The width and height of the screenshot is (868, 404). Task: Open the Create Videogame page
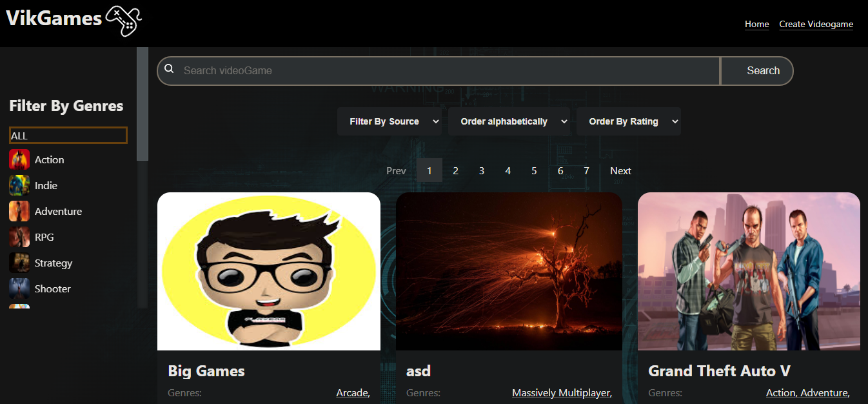coord(816,24)
